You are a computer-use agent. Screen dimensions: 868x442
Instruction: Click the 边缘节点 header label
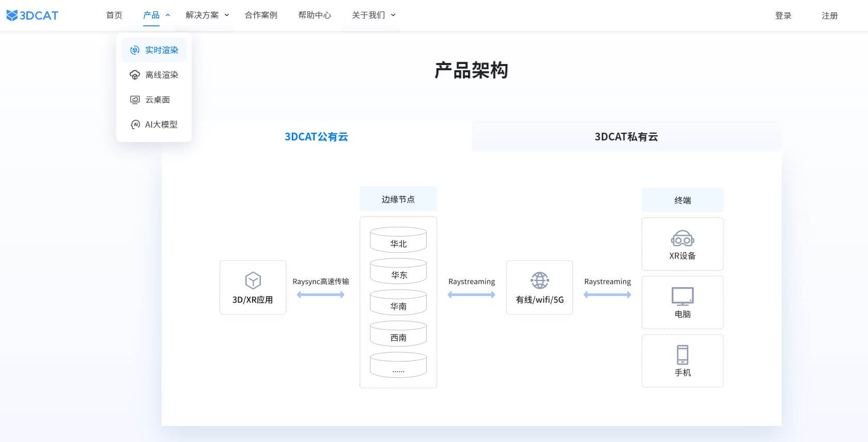(398, 199)
